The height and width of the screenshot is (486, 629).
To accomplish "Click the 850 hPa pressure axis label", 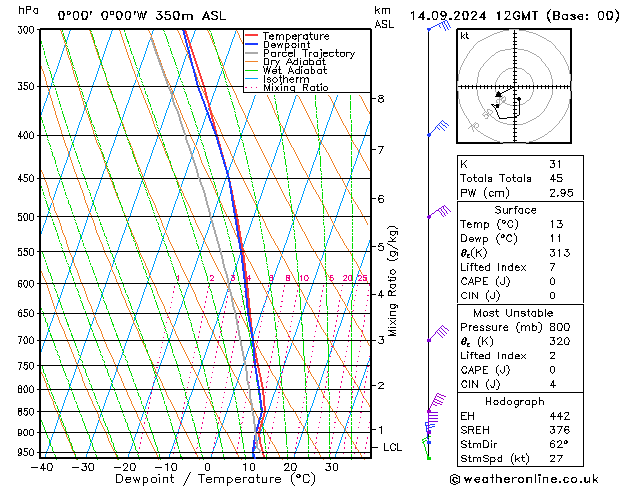I will pos(27,412).
